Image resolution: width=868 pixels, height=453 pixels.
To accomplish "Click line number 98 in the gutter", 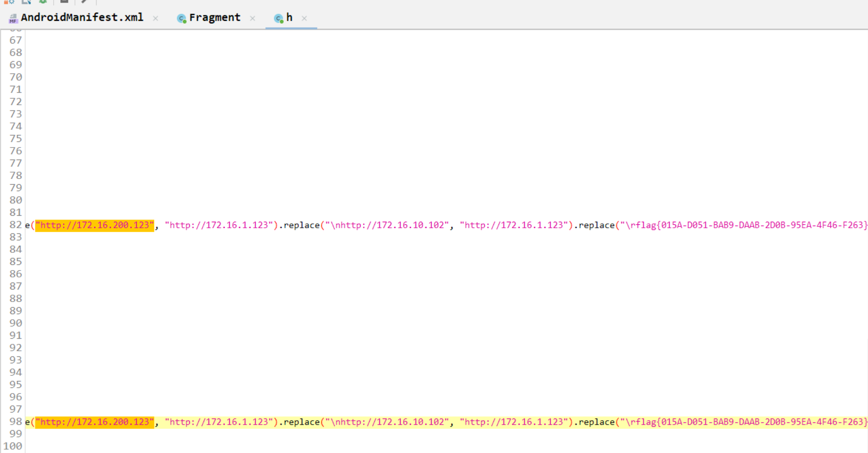I will point(16,422).
